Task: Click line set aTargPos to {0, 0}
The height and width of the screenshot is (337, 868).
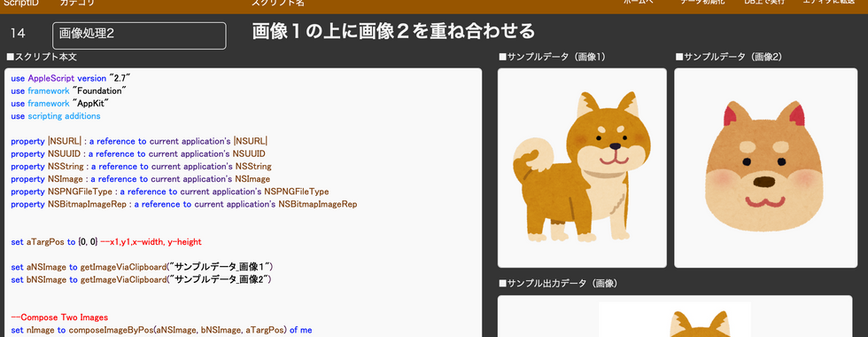Action: point(106,242)
